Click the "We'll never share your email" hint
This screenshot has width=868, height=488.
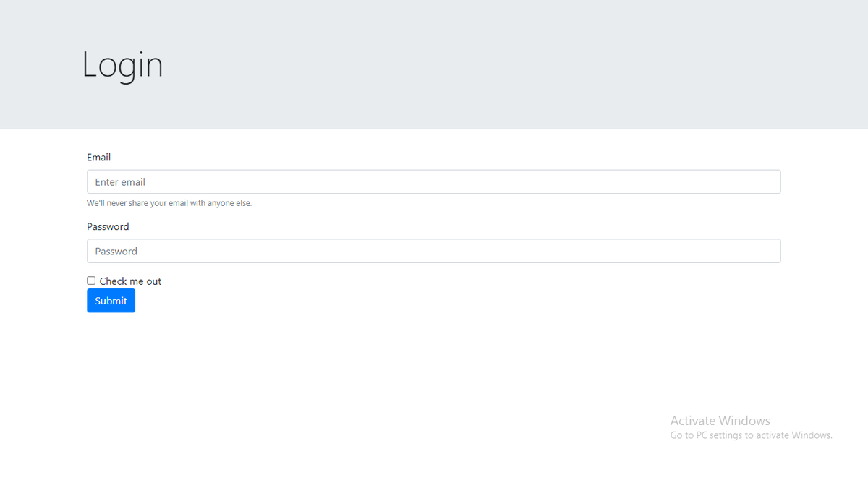pos(169,203)
